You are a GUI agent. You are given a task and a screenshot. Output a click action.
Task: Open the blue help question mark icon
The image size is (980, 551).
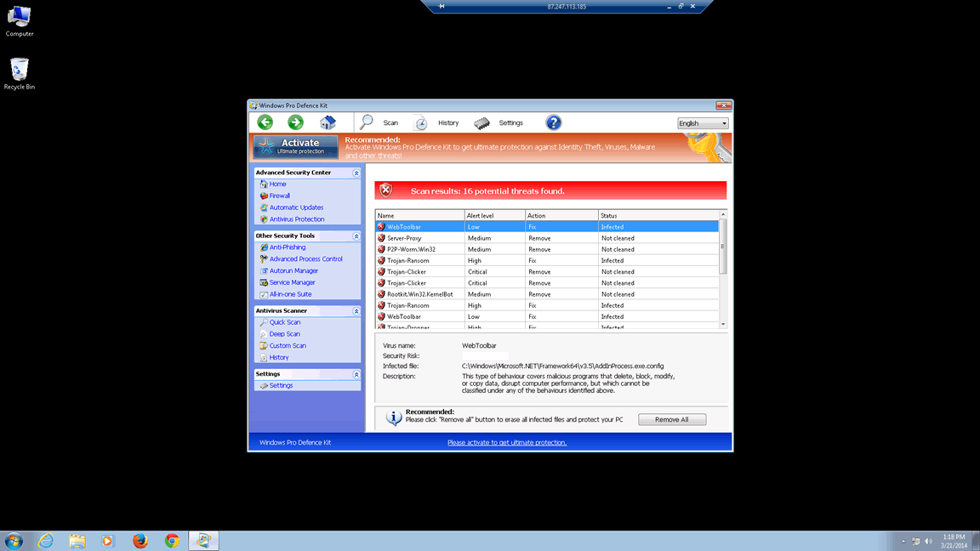click(x=553, y=123)
